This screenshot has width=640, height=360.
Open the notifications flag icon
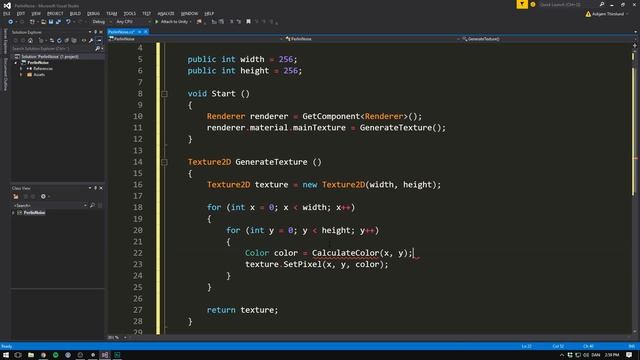(x=522, y=4)
